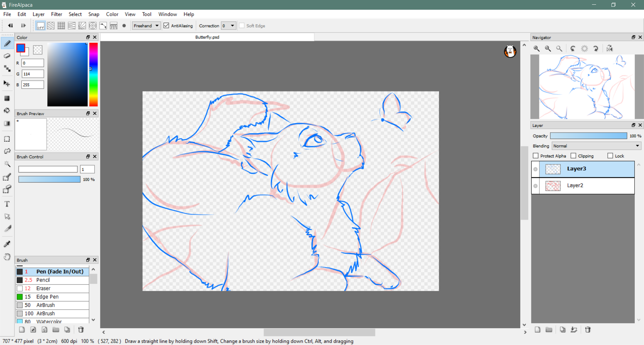The width and height of the screenshot is (644, 345).
Task: Select the Eraser tool in left toolbar
Action: point(7,56)
